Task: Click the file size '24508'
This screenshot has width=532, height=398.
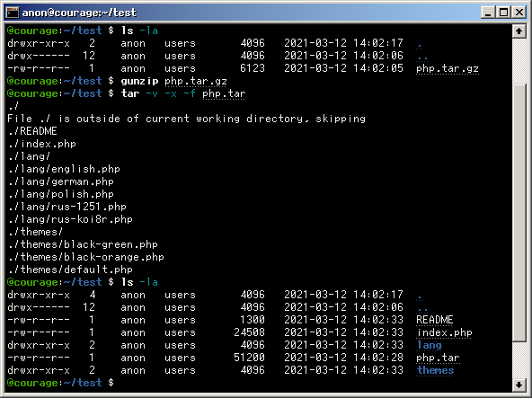Action: click(x=249, y=332)
